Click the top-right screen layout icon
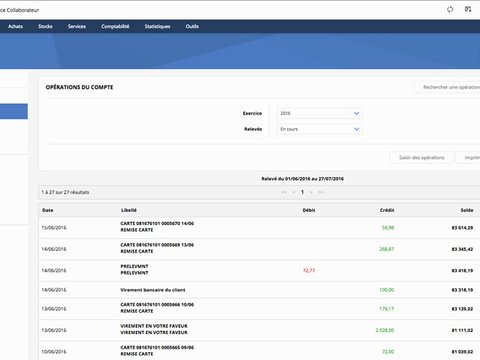The image size is (480, 360). (x=468, y=9)
